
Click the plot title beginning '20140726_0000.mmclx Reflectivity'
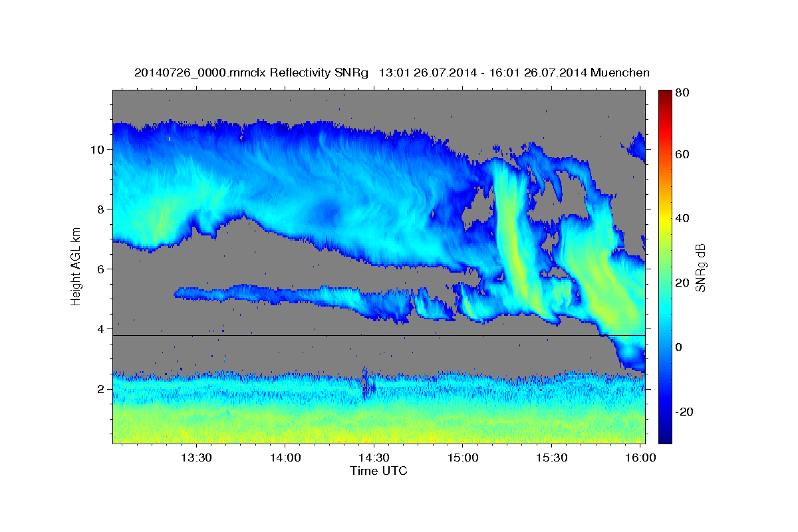coord(392,72)
